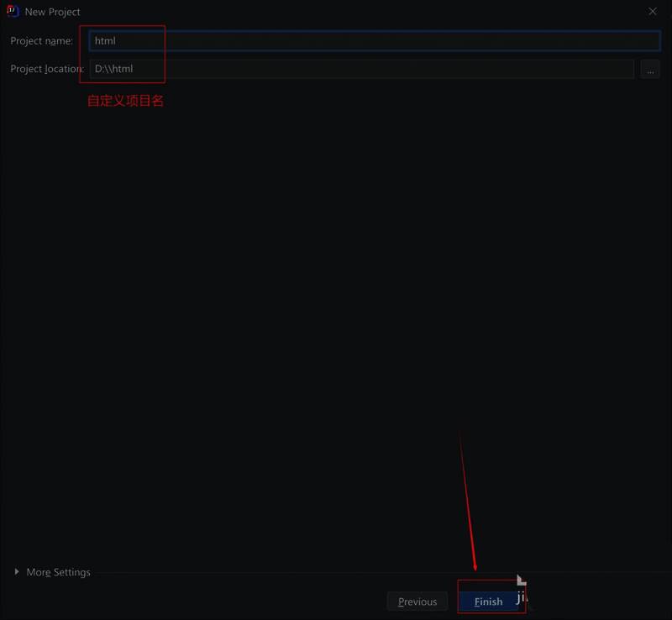672x620 pixels.
Task: Click the 'html' text in Project name
Action: coord(105,40)
